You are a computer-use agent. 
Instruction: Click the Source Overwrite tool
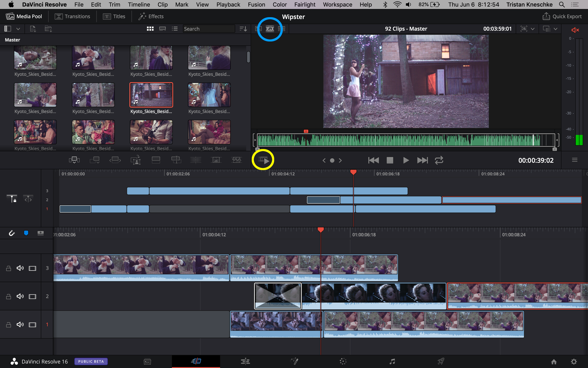coord(176,160)
